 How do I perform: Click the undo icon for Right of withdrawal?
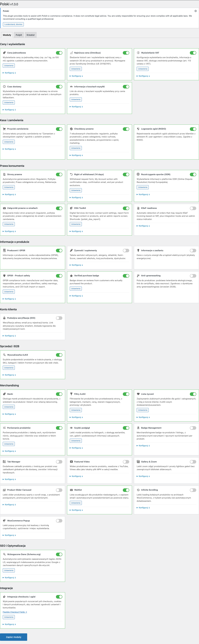tap(71, 174)
